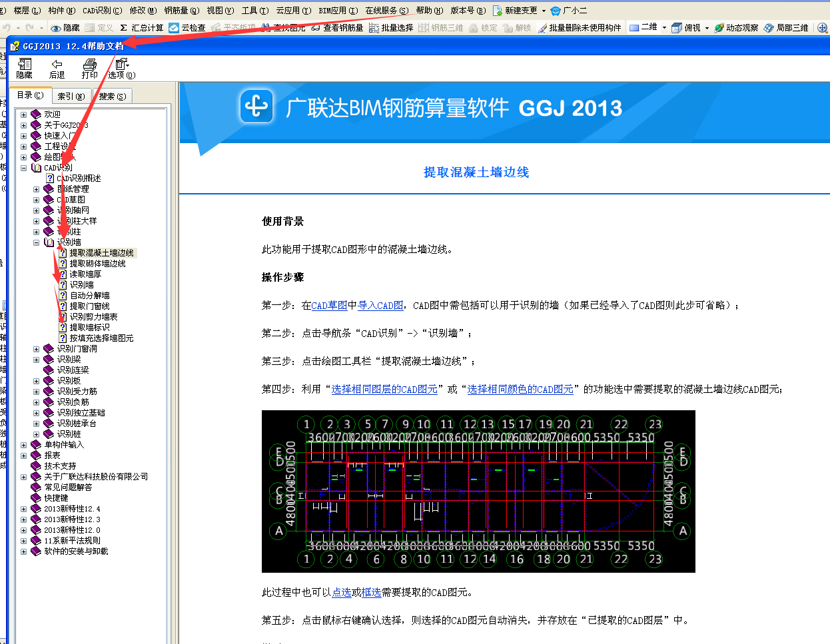Expand the 2013新特性12.3 node
This screenshot has width=830, height=644.
[x=24, y=519]
